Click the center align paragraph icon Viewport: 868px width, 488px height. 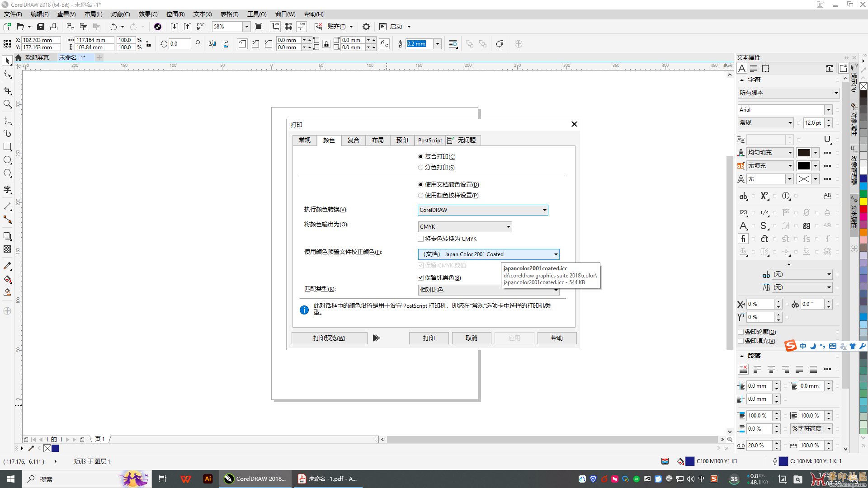pos(771,369)
